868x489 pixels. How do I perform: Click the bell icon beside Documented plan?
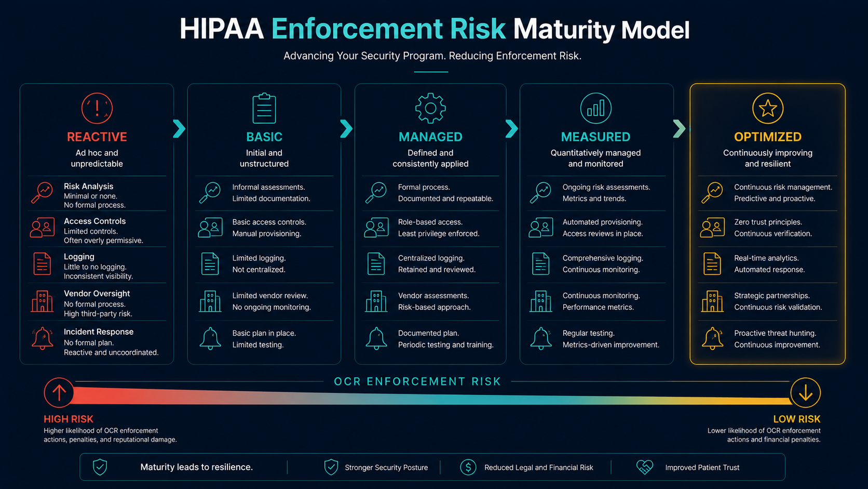[376, 339]
